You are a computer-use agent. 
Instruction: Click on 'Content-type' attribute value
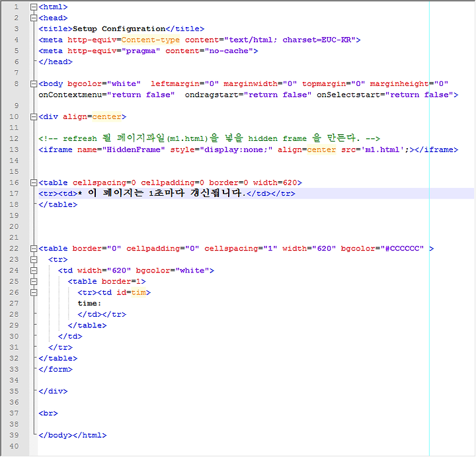pyautogui.click(x=151, y=40)
